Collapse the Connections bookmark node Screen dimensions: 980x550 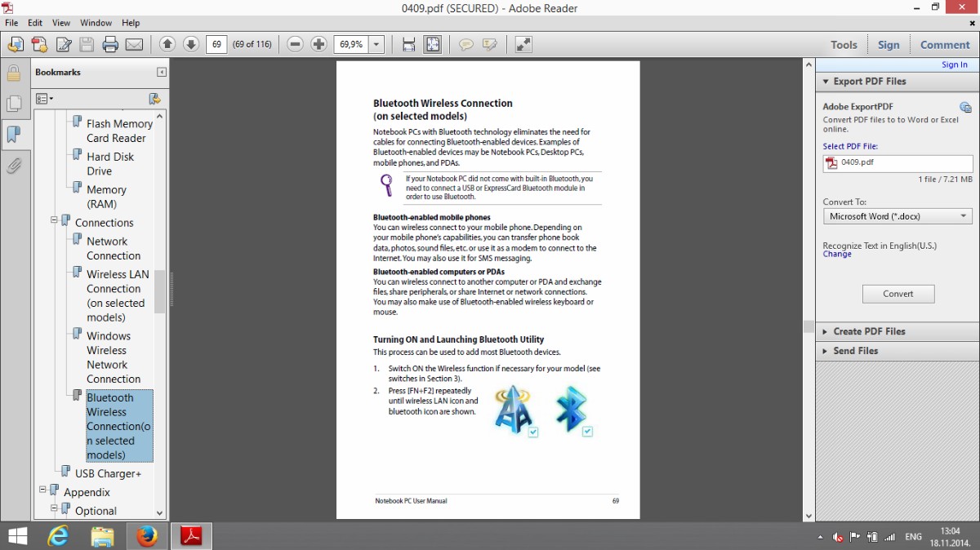pos(55,220)
